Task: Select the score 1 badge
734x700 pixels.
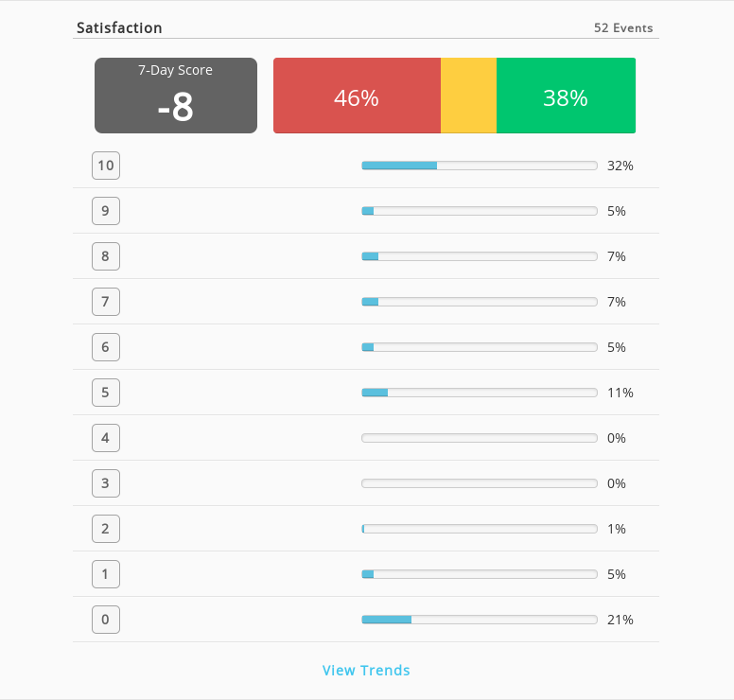Action: click(x=106, y=574)
